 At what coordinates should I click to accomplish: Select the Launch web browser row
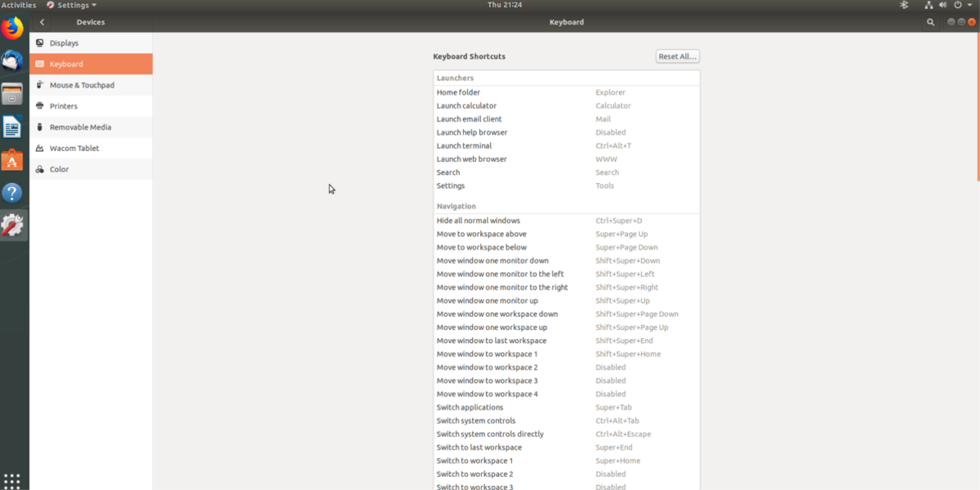pos(566,159)
